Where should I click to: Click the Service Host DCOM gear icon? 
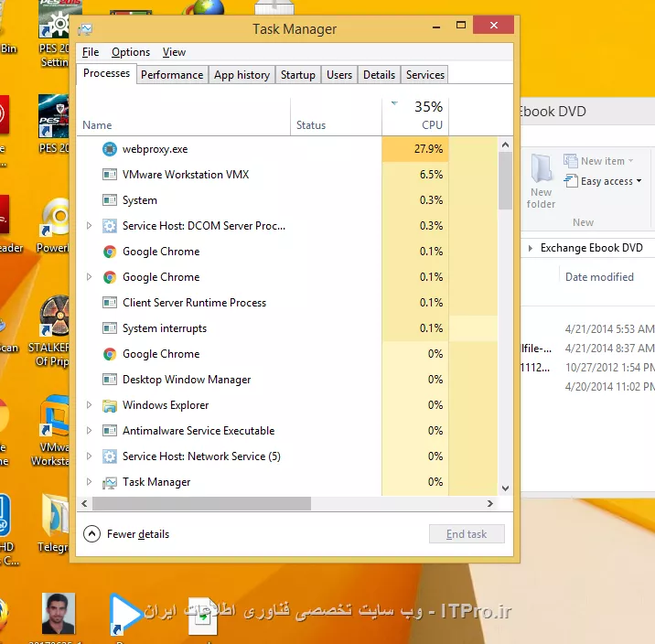110,226
